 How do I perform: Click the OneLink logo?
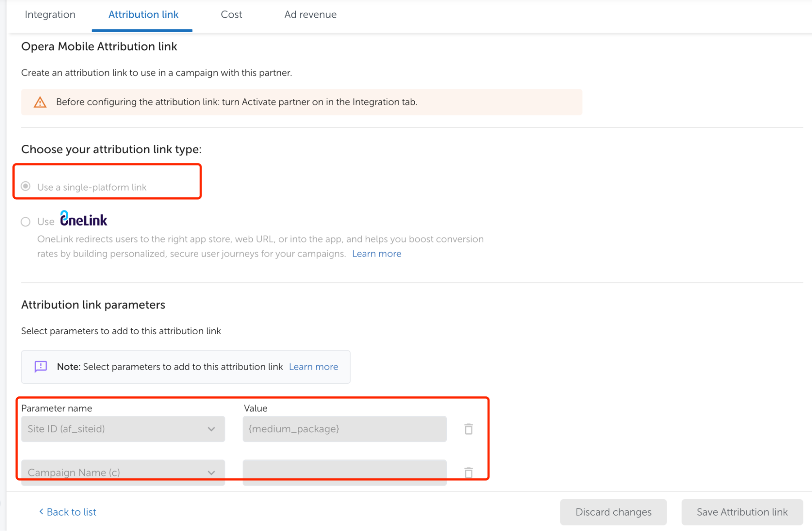(84, 219)
